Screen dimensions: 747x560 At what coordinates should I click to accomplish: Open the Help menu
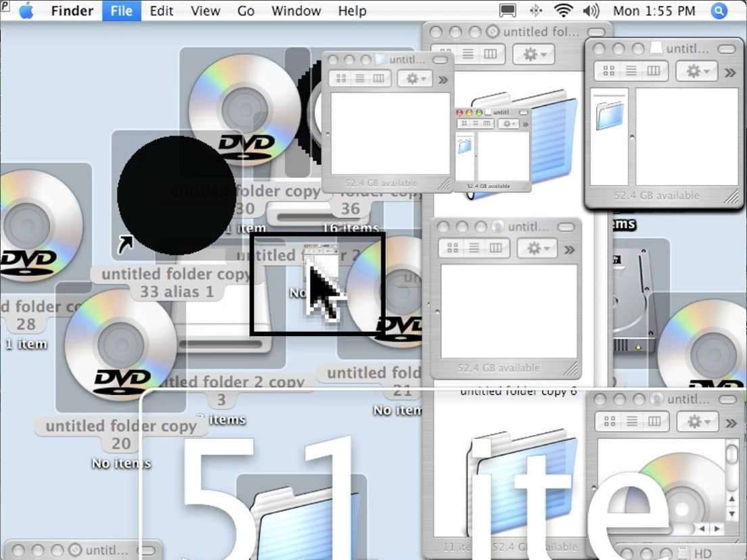(352, 10)
